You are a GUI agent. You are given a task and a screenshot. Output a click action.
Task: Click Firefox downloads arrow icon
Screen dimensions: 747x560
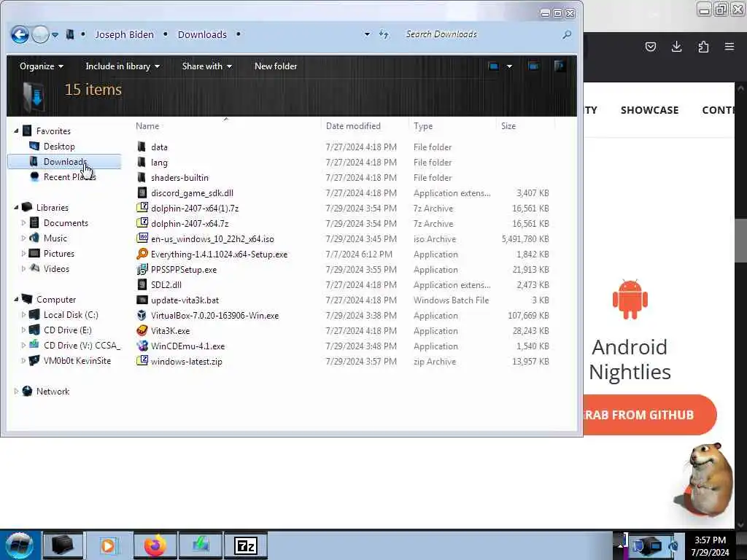(x=676, y=46)
